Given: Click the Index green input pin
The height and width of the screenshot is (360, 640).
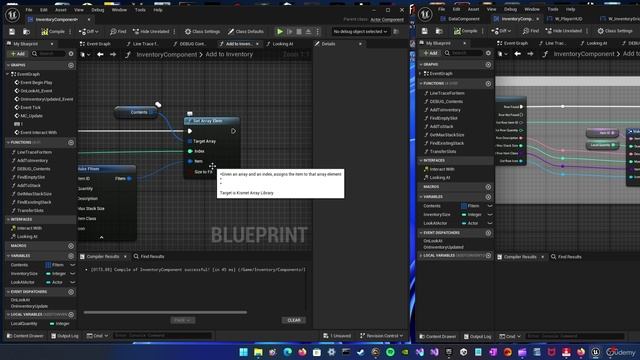Looking at the screenshot, I should 190,151.
